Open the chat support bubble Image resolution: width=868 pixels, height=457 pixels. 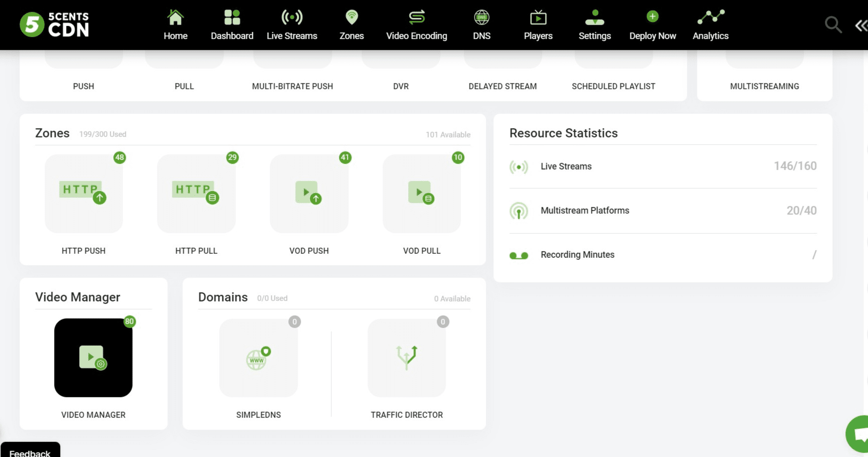[858, 434]
